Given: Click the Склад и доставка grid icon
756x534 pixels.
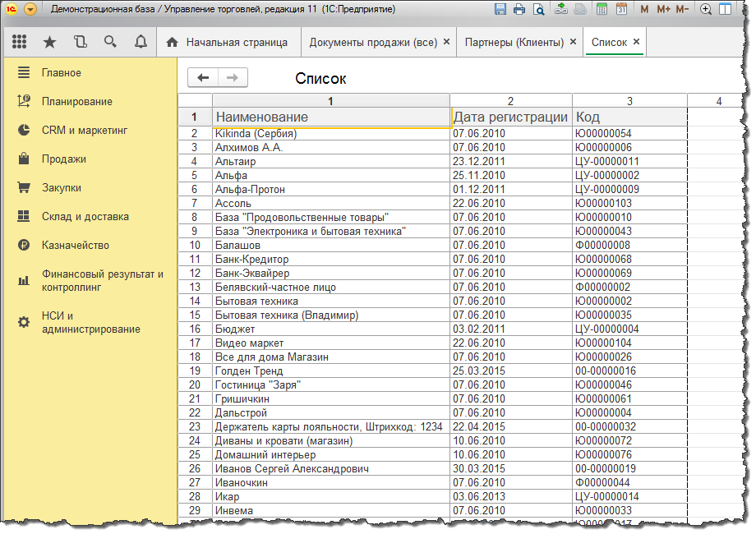Looking at the screenshot, I should point(24,216).
